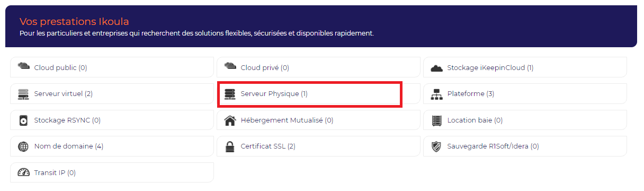Click the Hébergement Mutualisé house icon
644x191 pixels.
230,120
